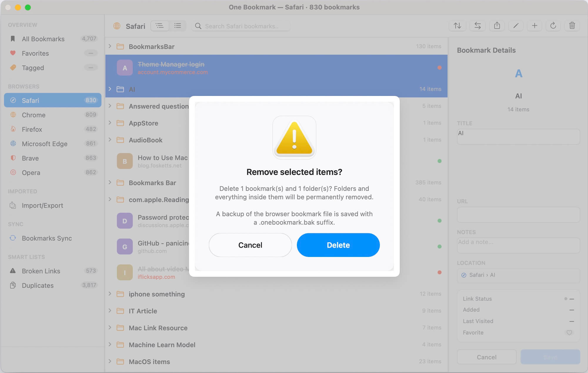Cancel the Remove selected items dialog
The image size is (588, 373).
tap(250, 245)
